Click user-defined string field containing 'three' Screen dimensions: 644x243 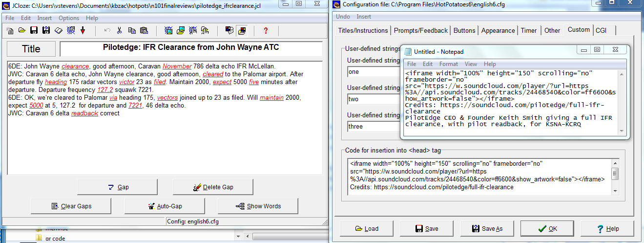(373, 126)
